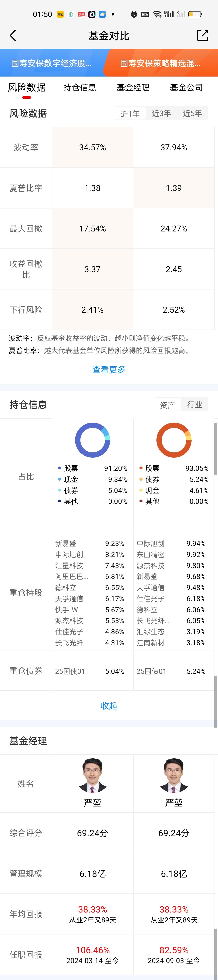218x980 pixels.
Task: Tap the Wi-Fi status icon
Action: [157, 15]
